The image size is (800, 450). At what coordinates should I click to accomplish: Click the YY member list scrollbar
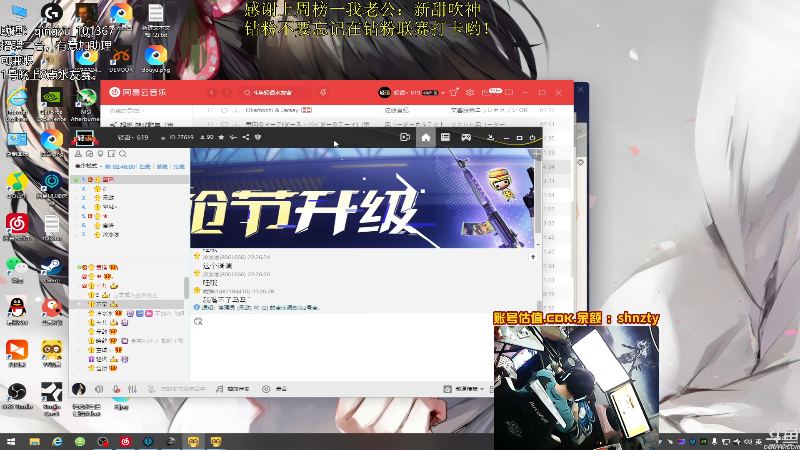[x=186, y=287]
